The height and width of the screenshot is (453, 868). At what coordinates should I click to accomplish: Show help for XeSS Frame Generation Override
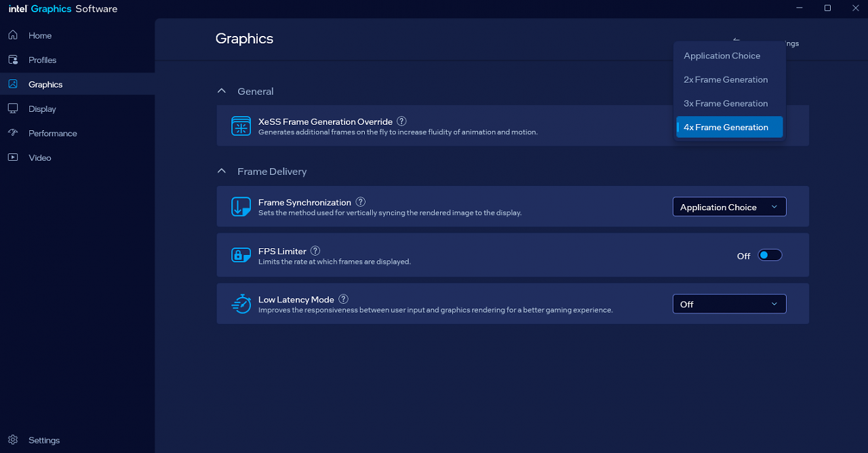[x=401, y=121]
